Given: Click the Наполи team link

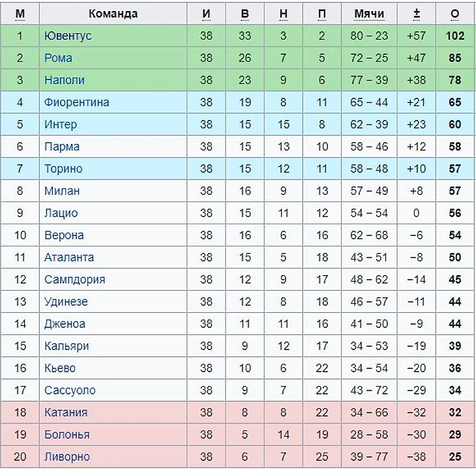Looking at the screenshot, I should [64, 80].
